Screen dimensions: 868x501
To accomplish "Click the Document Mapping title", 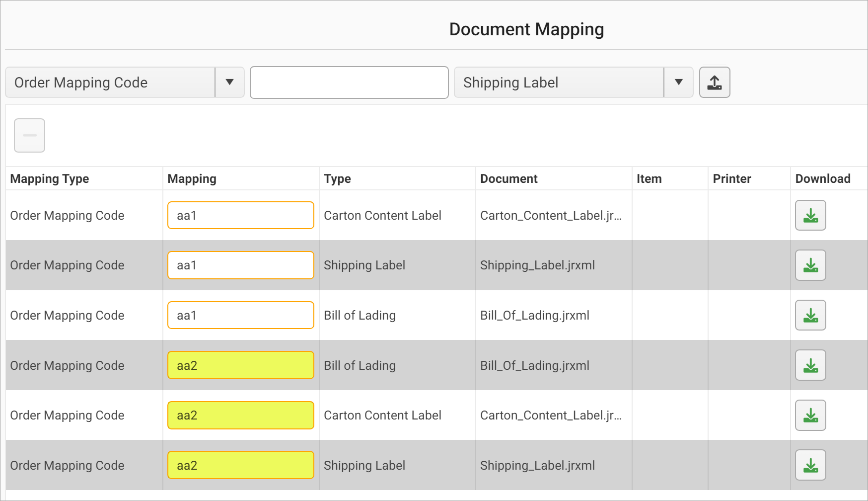I will pyautogui.click(x=526, y=29).
